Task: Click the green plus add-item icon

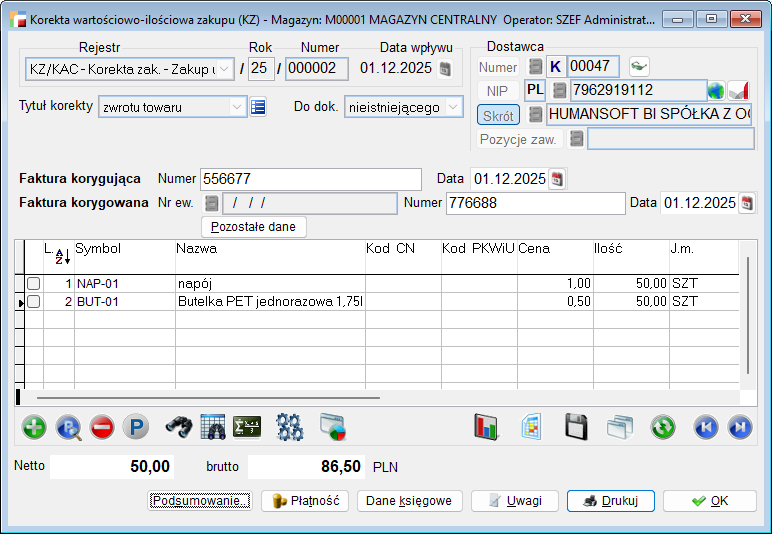Action: click(34, 427)
